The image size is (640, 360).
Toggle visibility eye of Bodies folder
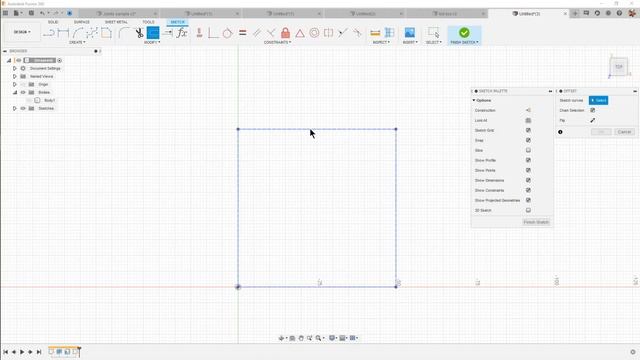(23, 92)
